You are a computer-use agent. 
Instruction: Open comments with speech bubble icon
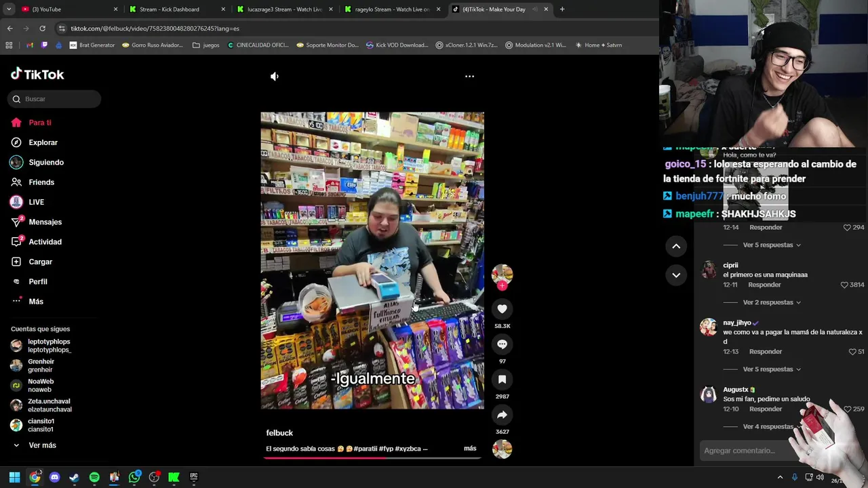(x=502, y=344)
